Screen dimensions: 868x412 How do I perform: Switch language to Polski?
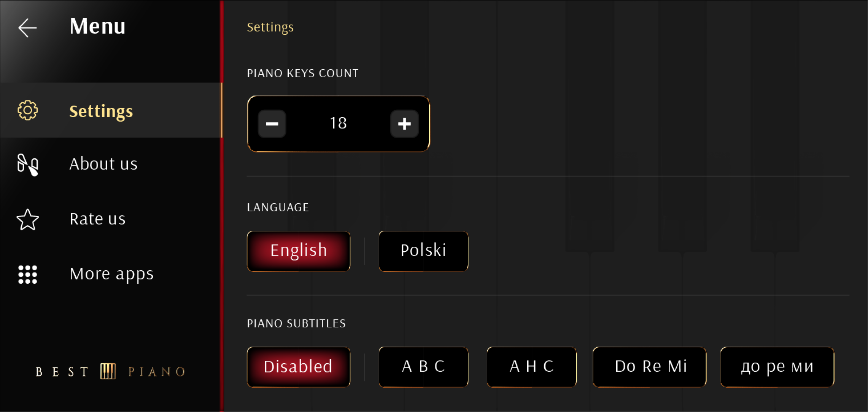click(423, 251)
